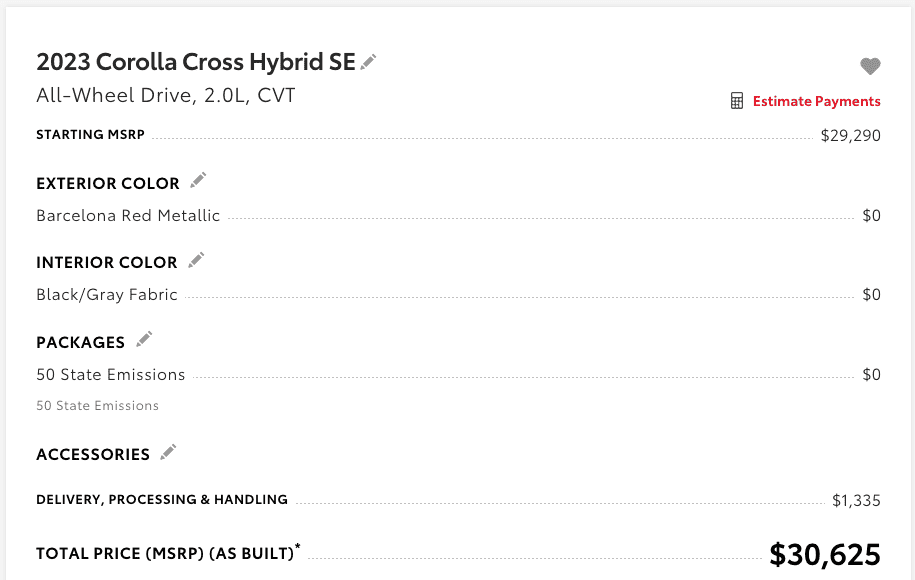Click the All-Wheel Drive, 2.0L, CVT subtitle

pyautogui.click(x=166, y=95)
